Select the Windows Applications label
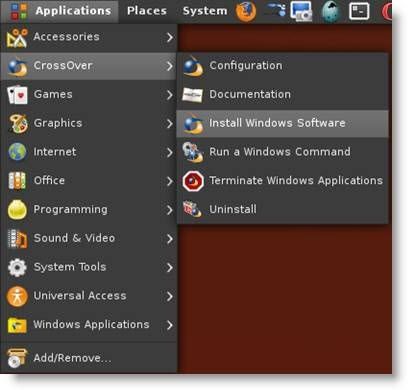Viewport: 408px width, 390px height. click(91, 325)
